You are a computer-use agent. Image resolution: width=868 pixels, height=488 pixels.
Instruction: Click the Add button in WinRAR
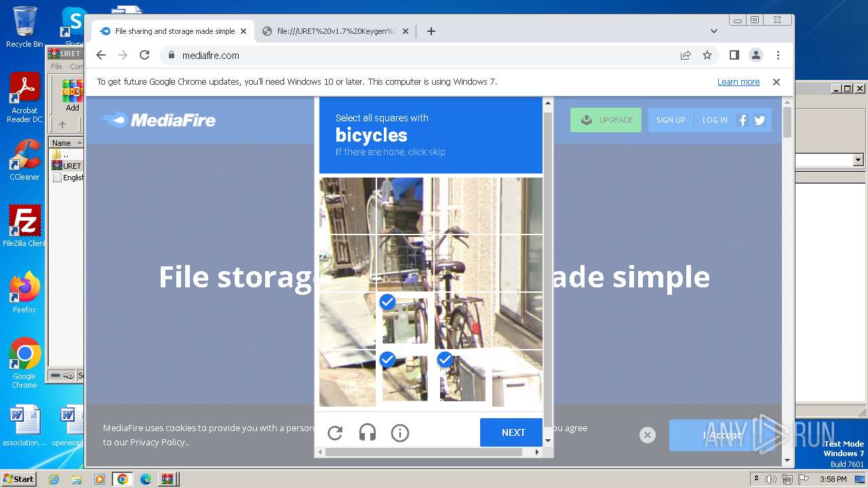(x=73, y=96)
